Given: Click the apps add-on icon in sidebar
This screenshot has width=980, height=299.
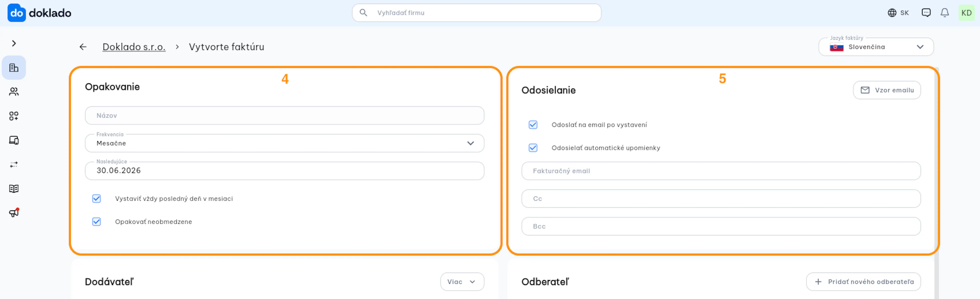Looking at the screenshot, I should pos(14,116).
